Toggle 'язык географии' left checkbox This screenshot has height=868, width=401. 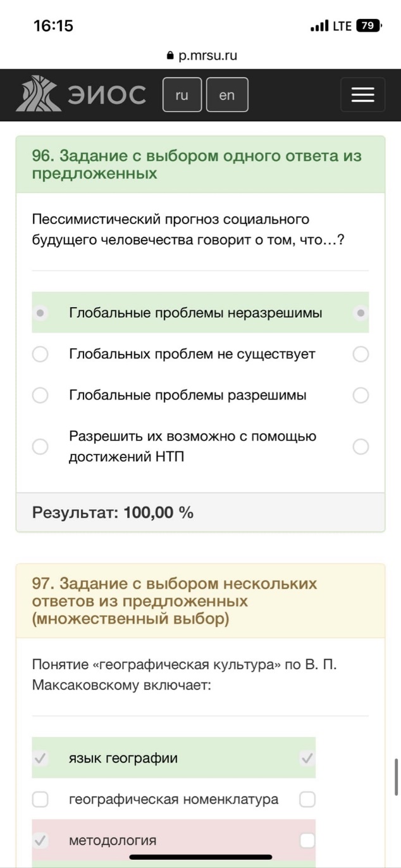(40, 758)
